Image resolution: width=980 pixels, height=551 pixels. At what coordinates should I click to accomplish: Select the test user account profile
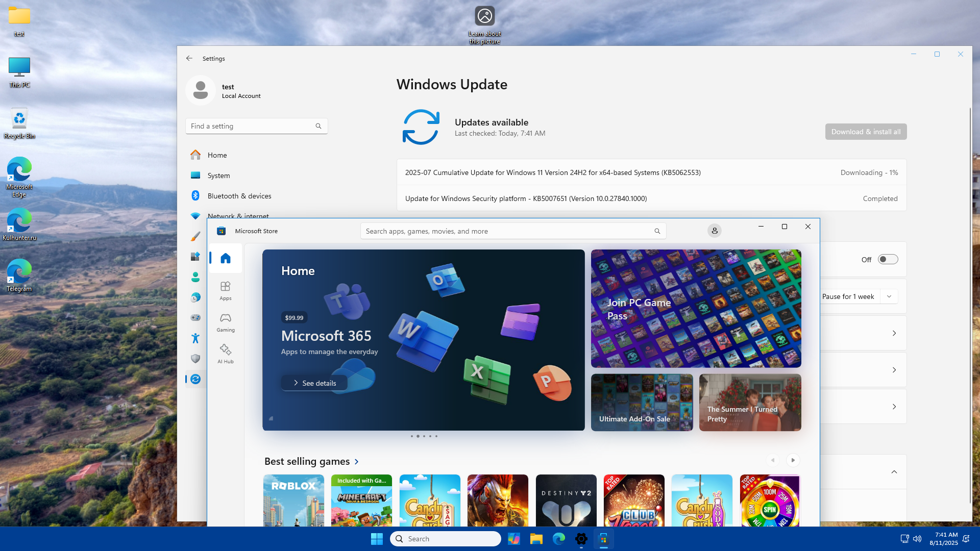[225, 91]
